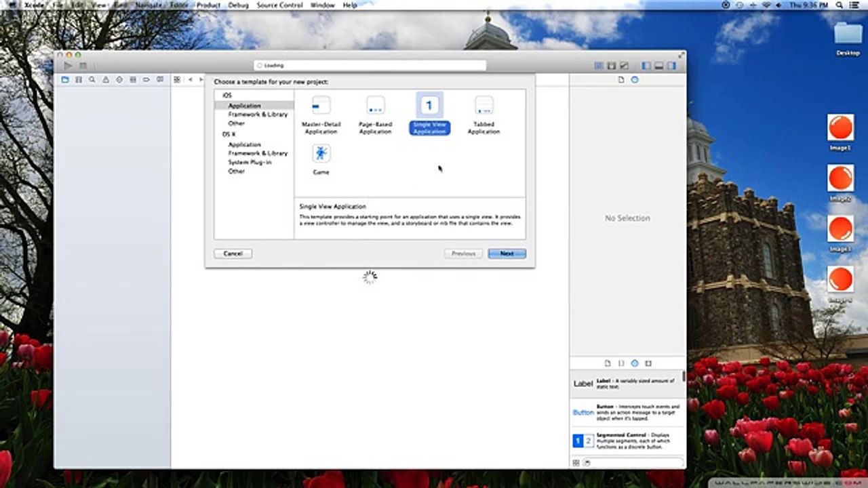Select iOS Framework & Library category
Screen dimensions: 868x488
pos(258,115)
